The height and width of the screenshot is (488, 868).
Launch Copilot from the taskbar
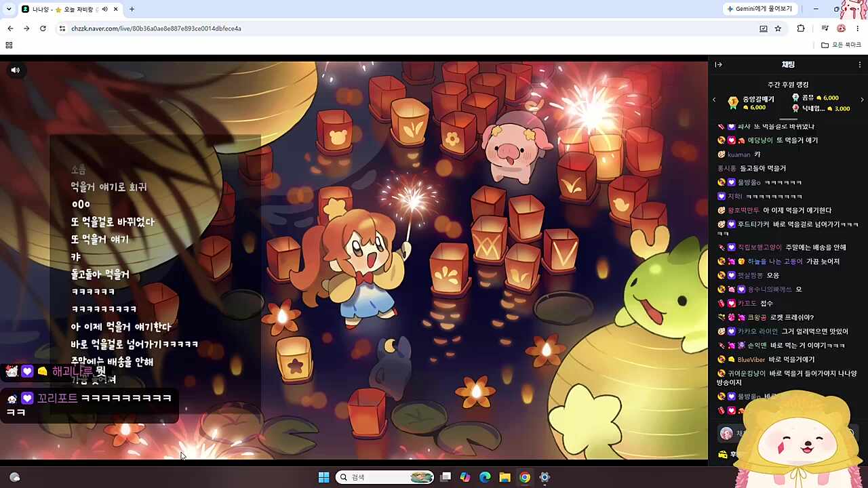pos(465,477)
